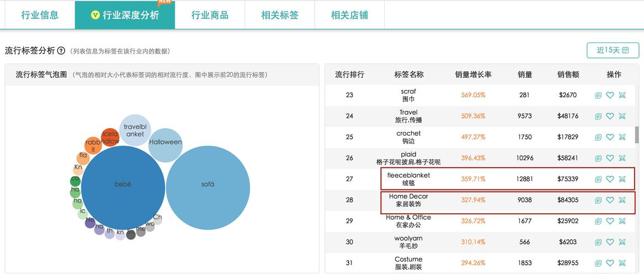Copy the plaid tag name
This screenshot has height=276, width=644.
tap(598, 158)
